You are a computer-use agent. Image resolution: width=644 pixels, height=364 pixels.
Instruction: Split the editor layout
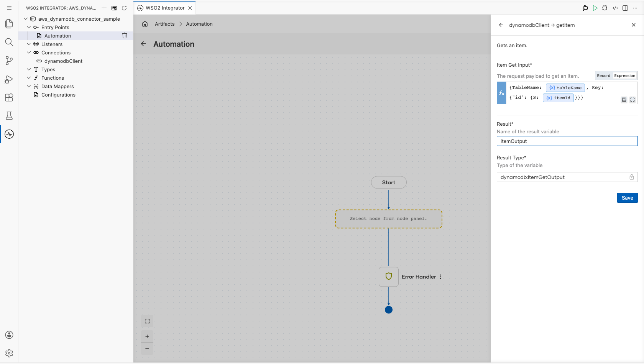pyautogui.click(x=625, y=8)
